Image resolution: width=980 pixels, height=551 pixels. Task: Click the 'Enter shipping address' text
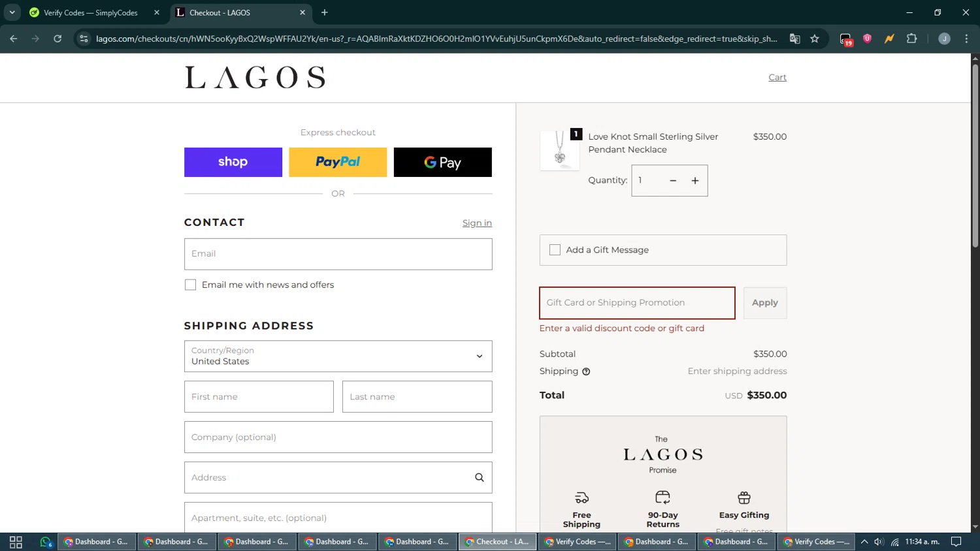[737, 371]
